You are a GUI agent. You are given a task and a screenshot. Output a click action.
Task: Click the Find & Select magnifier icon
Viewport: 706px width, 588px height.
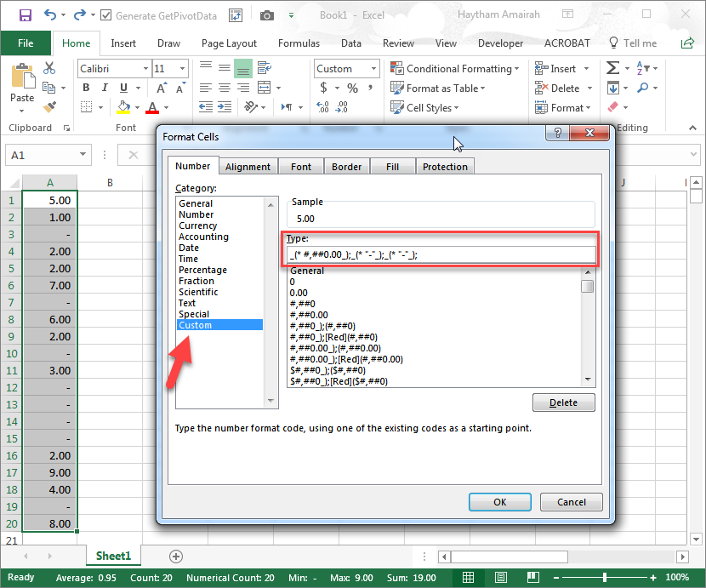642,88
